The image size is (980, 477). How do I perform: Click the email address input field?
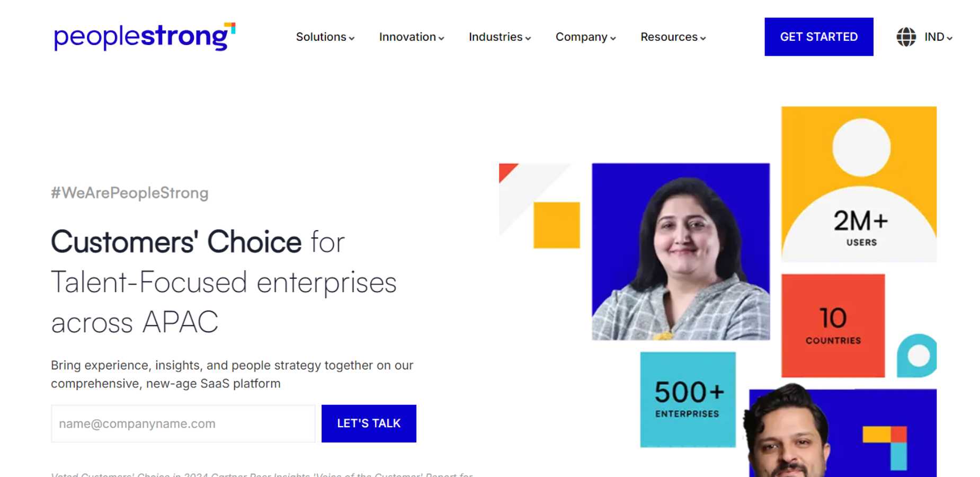point(182,423)
